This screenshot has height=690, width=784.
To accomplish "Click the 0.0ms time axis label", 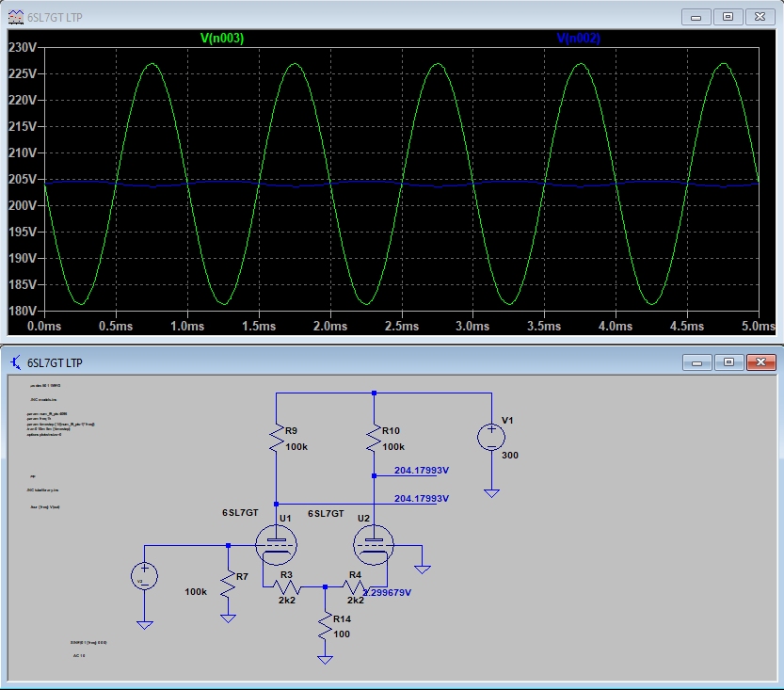I will 44,326.
